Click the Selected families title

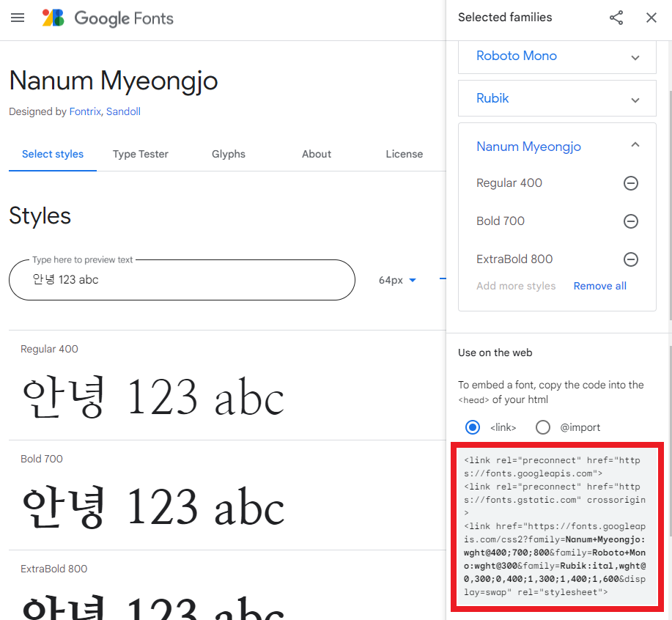coord(505,17)
